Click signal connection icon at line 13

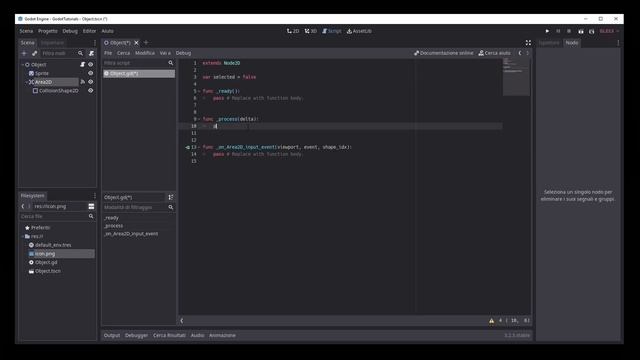[x=187, y=147]
